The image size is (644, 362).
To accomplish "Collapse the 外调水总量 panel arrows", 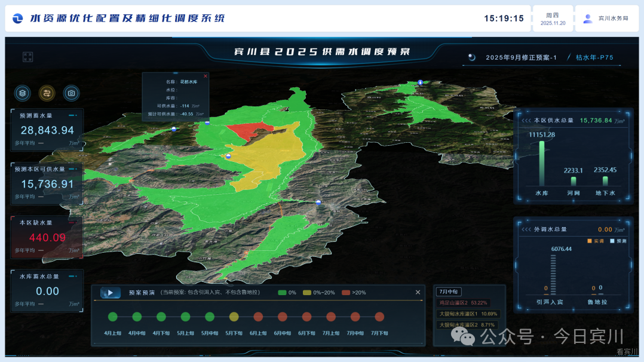I will (x=526, y=229).
